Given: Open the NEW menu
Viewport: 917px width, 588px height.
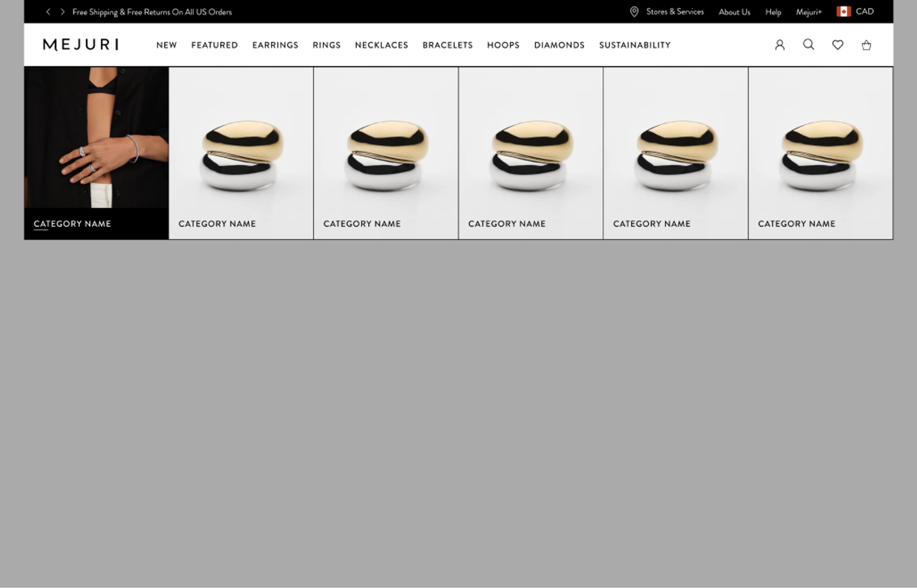Looking at the screenshot, I should click(x=167, y=45).
